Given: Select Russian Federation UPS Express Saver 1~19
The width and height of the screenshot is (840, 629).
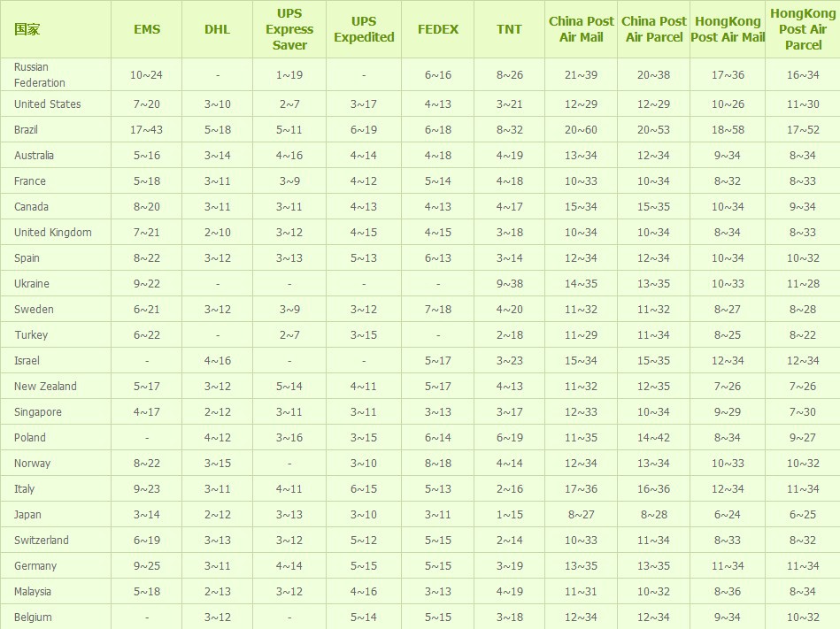Looking at the screenshot, I should point(289,75).
